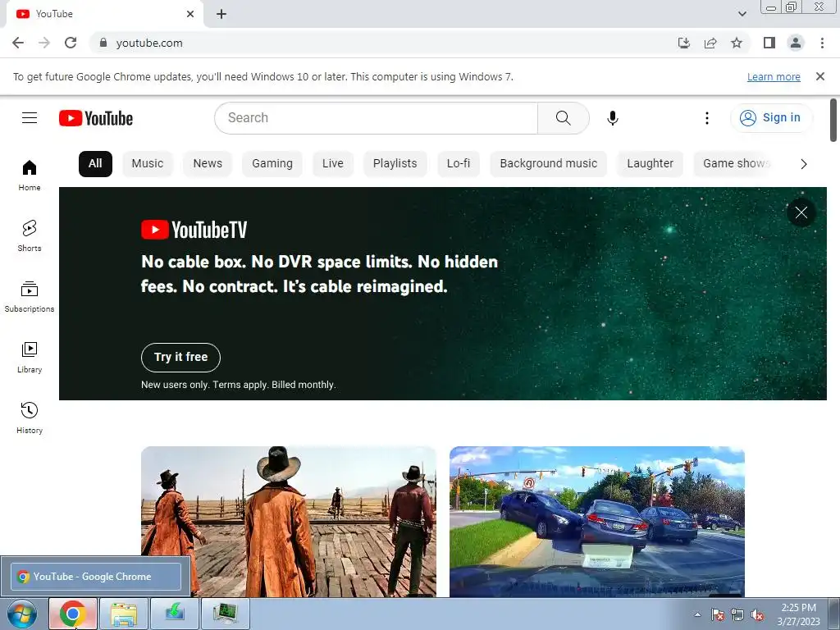Viewport: 840px width, 630px height.
Task: Select the Background music chip
Action: pos(548,163)
